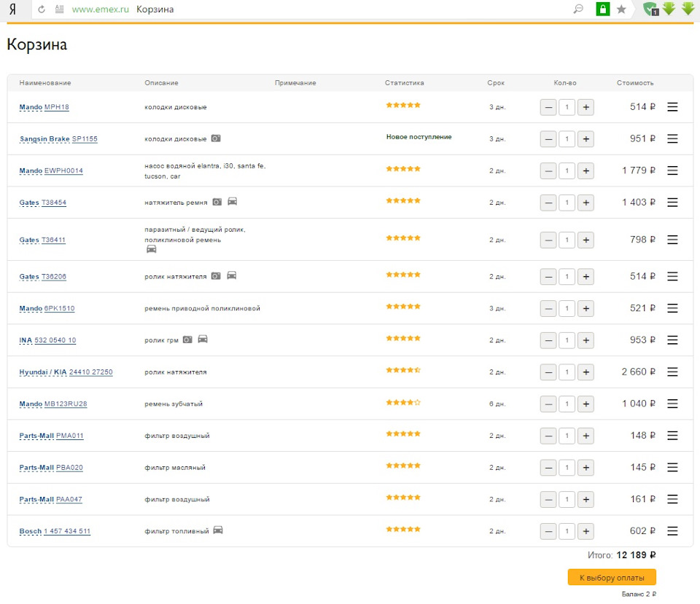Click the magnifier search icon in address bar
The height and width of the screenshot is (604, 700).
(x=578, y=9)
